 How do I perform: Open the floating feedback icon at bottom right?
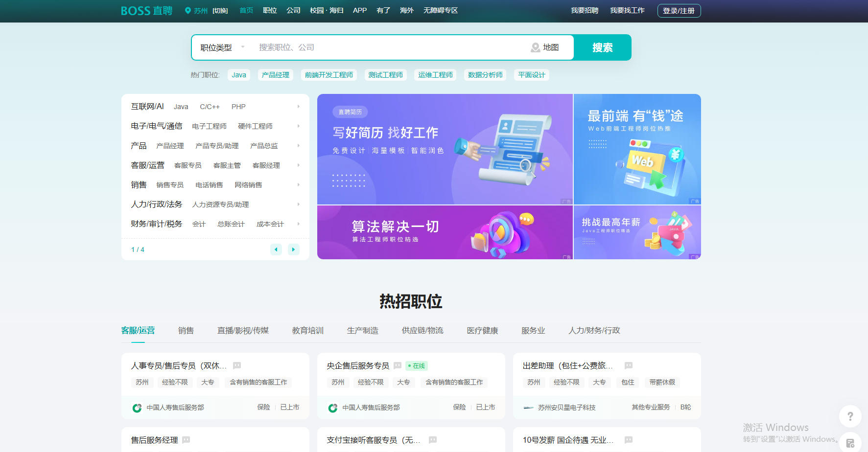(850, 443)
